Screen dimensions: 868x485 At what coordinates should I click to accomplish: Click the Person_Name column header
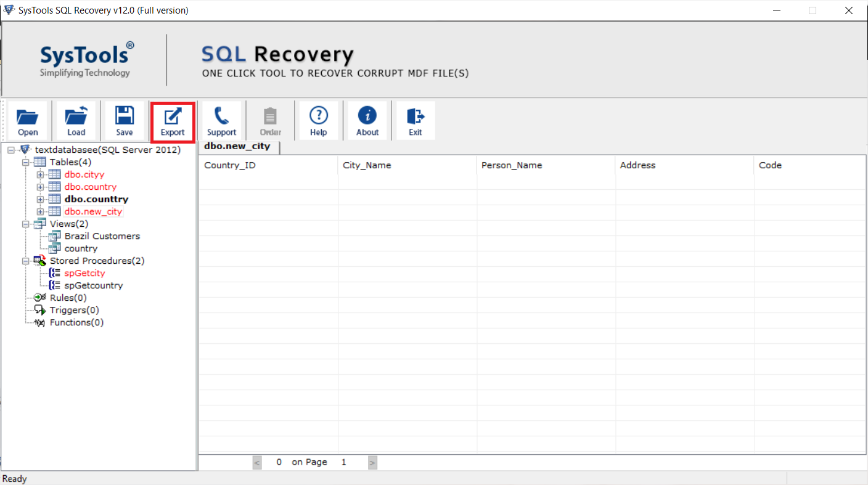(x=546, y=165)
